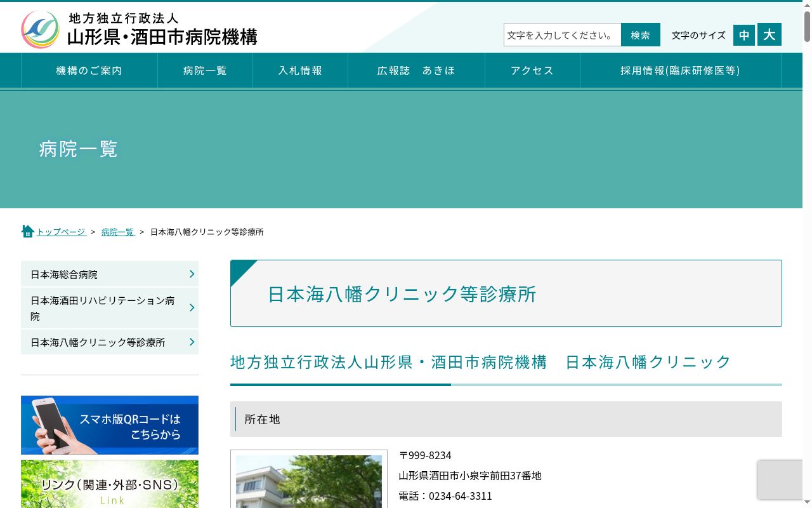Open 日本海総合病院 in the sidebar
Image resolution: width=812 pixels, height=508 pixels.
pos(110,274)
